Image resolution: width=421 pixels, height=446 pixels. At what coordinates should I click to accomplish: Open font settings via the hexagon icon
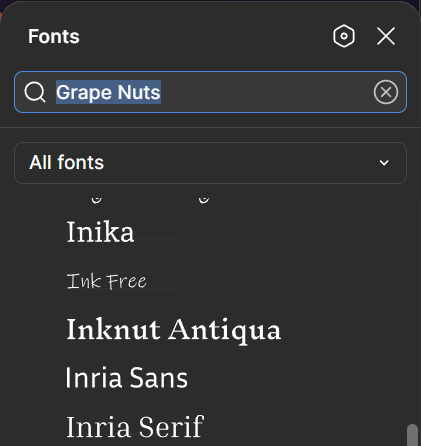coord(344,36)
